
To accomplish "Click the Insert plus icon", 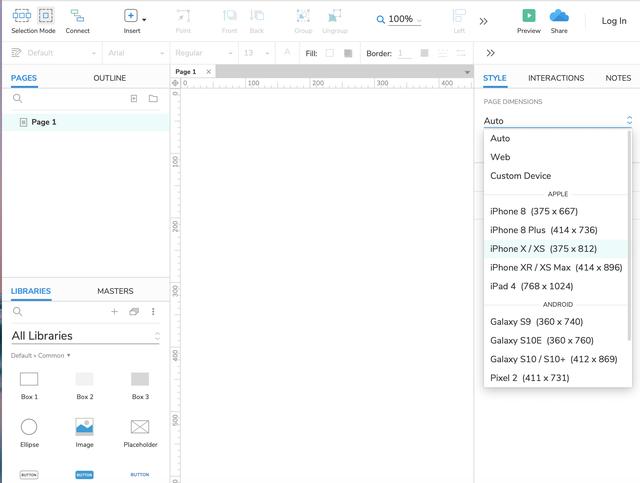I will (131, 16).
